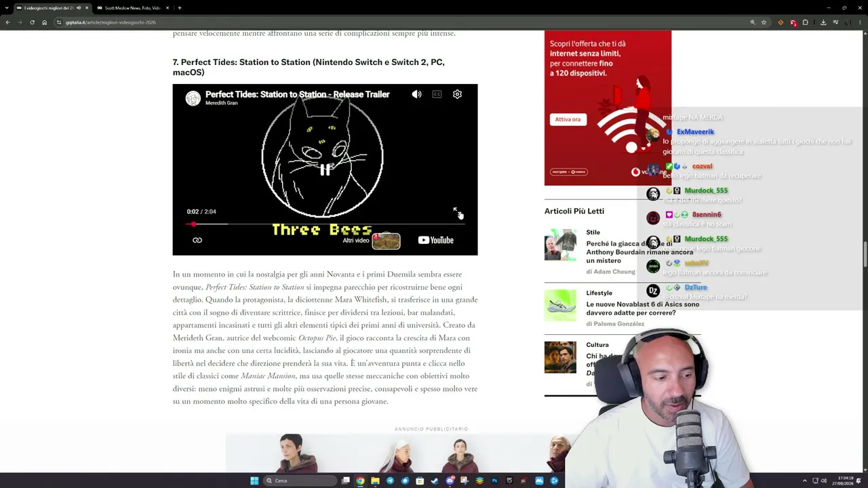Open Task View on the taskbar

coord(345,481)
